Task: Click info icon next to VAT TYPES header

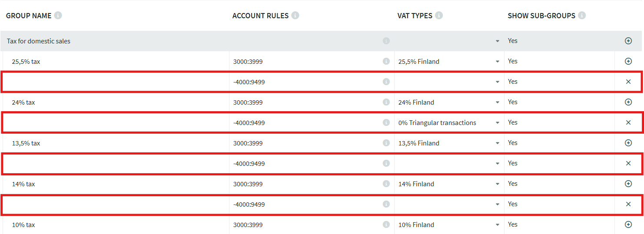Action: click(x=439, y=16)
